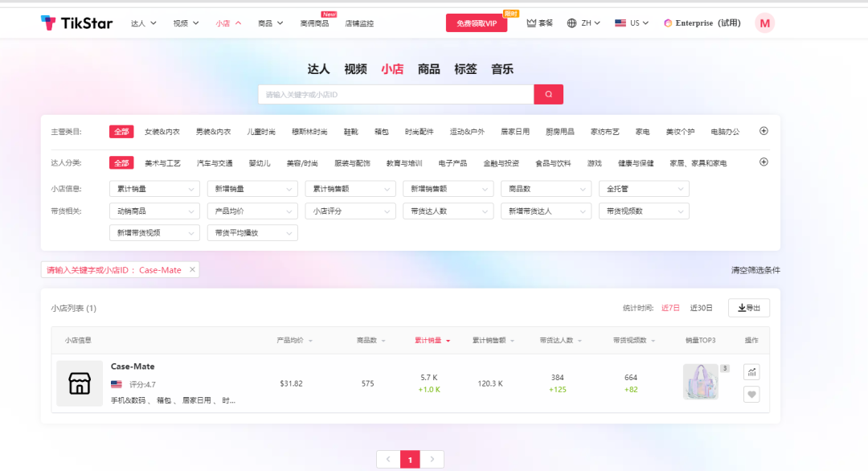The height and width of the screenshot is (471, 868).
Task: Open the 小店评分 dropdown filter
Action: click(x=350, y=211)
